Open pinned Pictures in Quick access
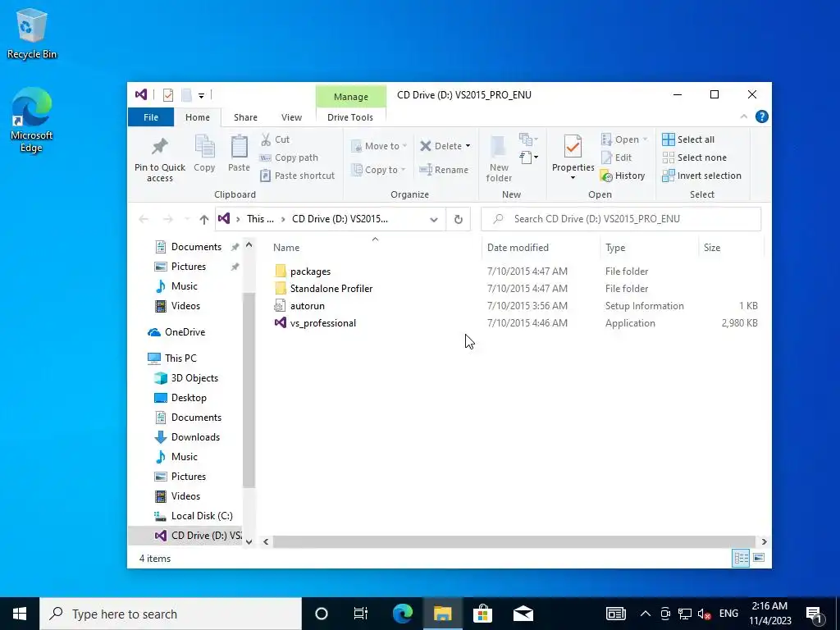This screenshot has height=630, width=840. pos(188,267)
